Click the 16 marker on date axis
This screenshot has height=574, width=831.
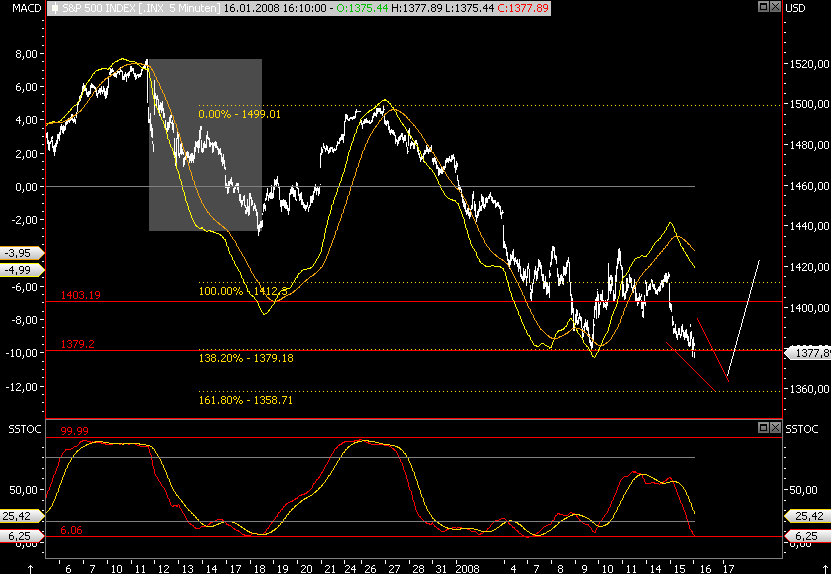coord(705,569)
